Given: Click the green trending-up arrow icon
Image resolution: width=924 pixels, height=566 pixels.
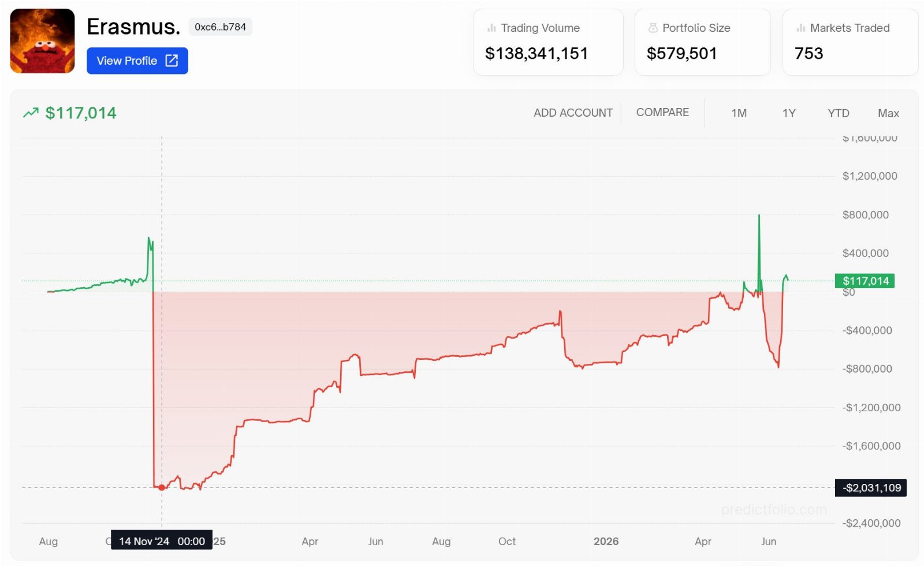Looking at the screenshot, I should (31, 113).
